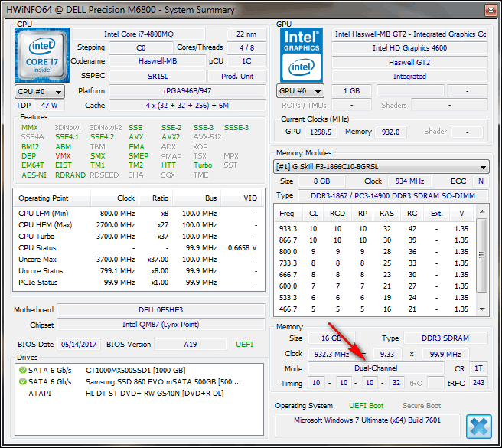
Task: Click the BIOS Version field A19
Action: coord(191,345)
